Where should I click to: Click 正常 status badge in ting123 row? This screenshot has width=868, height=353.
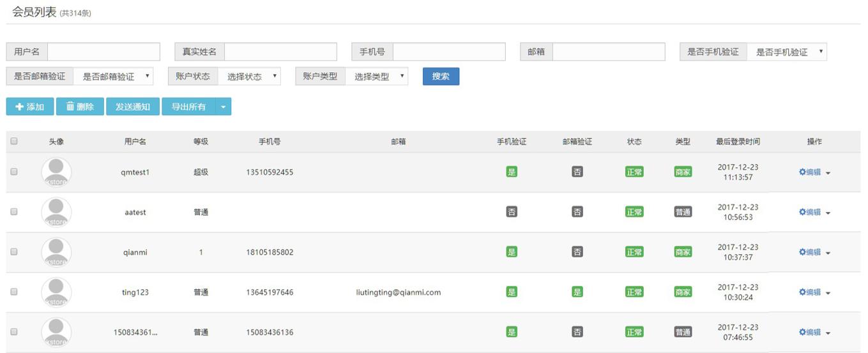tap(634, 292)
